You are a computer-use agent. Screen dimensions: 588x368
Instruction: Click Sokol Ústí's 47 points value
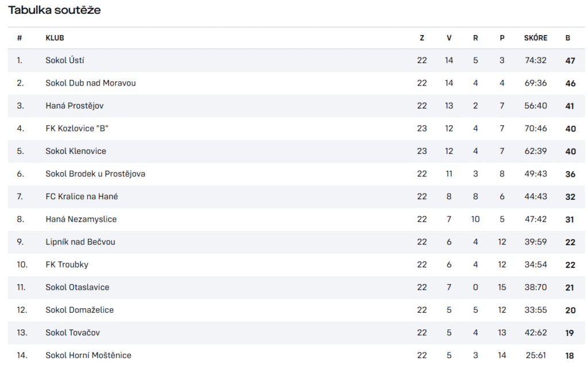point(570,61)
